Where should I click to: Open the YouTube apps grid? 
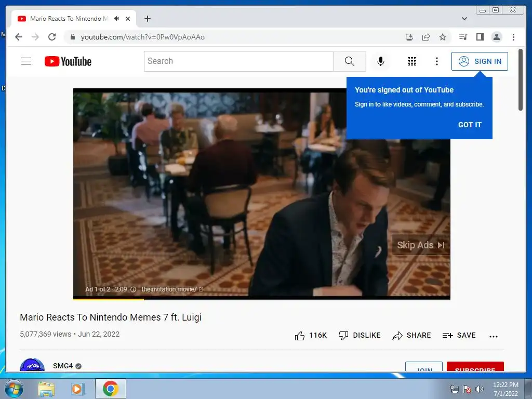tap(412, 61)
